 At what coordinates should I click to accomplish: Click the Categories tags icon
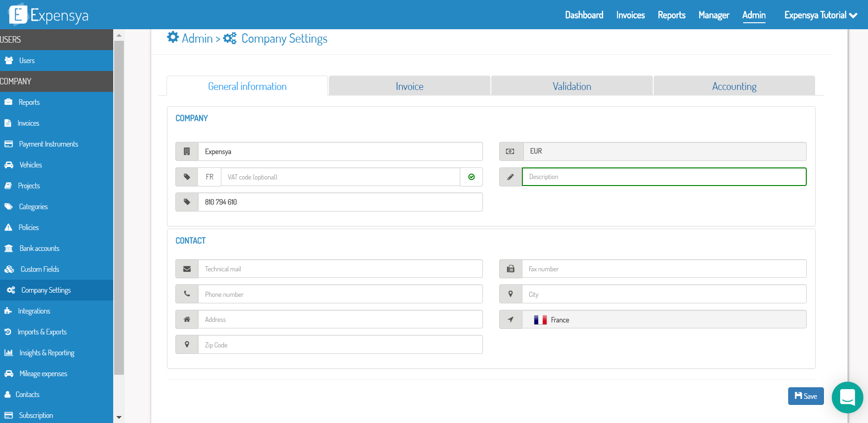pos(8,206)
